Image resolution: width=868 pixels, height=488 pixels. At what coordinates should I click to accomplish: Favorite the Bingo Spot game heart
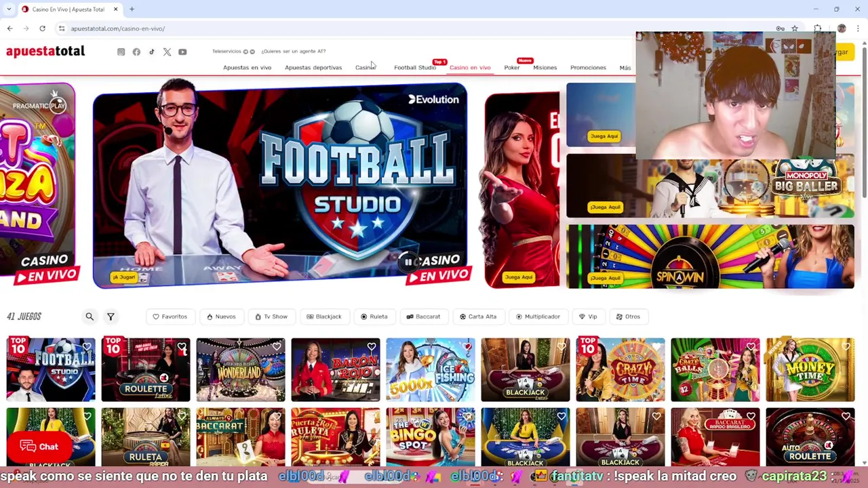pos(467,416)
